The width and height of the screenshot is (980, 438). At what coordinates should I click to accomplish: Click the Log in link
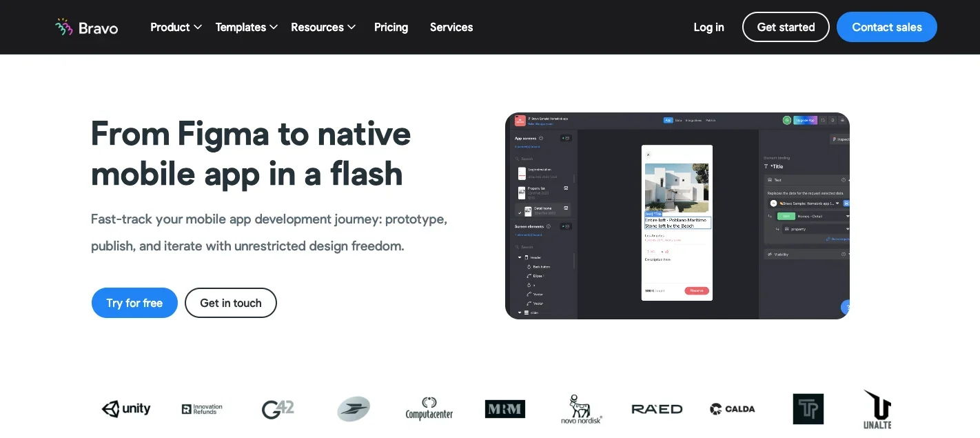(708, 28)
